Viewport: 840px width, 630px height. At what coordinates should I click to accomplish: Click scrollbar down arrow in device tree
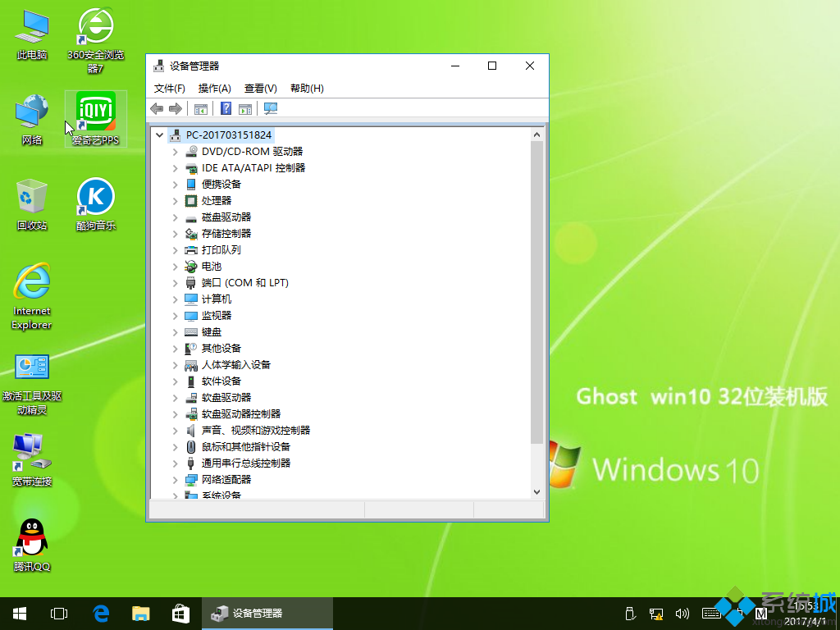pyautogui.click(x=536, y=492)
